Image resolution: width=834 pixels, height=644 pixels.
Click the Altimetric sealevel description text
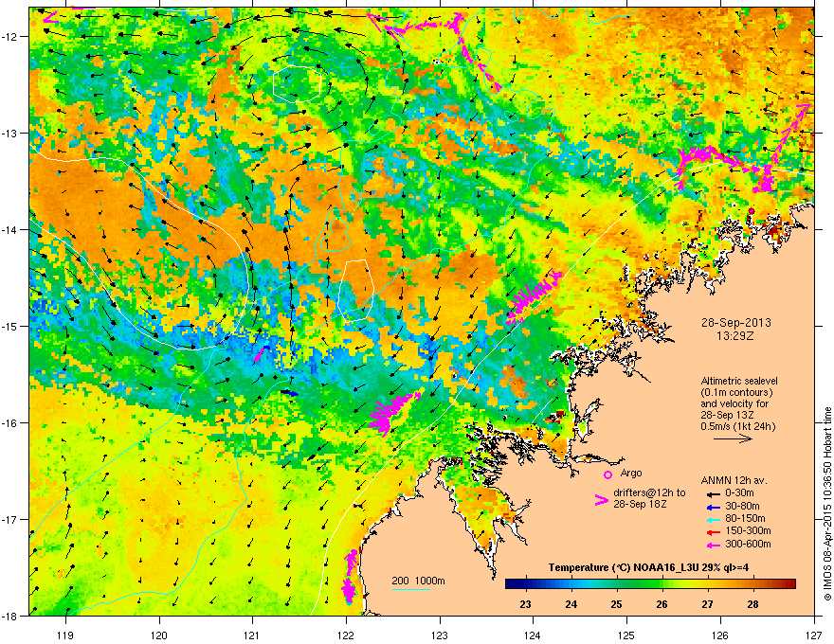click(x=739, y=403)
